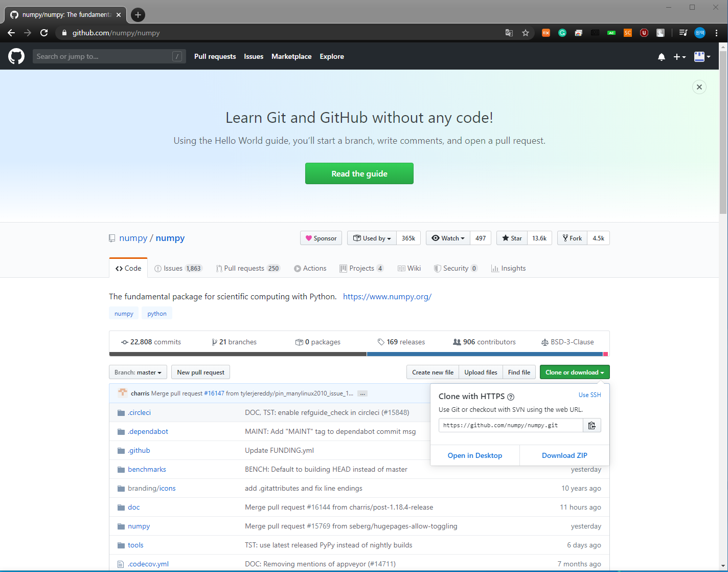Click the Find file button

(519, 372)
